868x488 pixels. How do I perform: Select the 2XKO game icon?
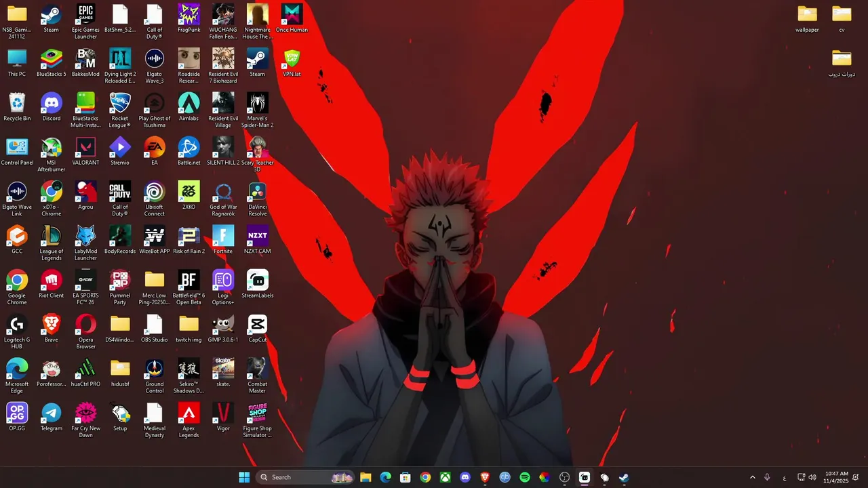pyautogui.click(x=189, y=195)
